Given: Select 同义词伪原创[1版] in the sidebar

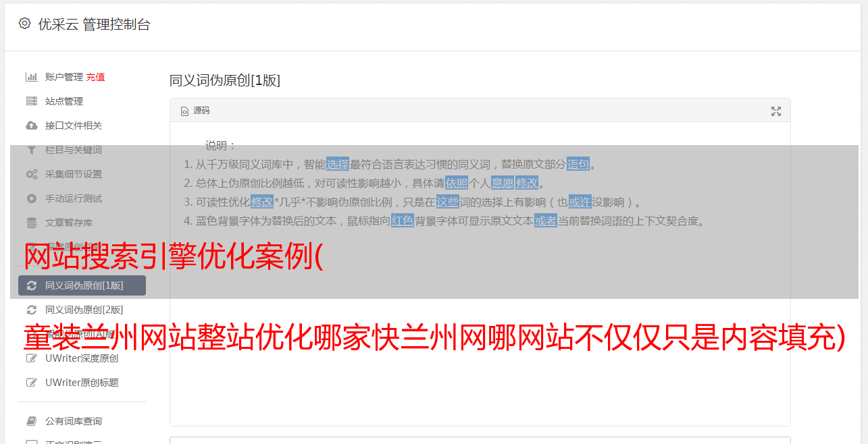Looking at the screenshot, I should (82, 285).
